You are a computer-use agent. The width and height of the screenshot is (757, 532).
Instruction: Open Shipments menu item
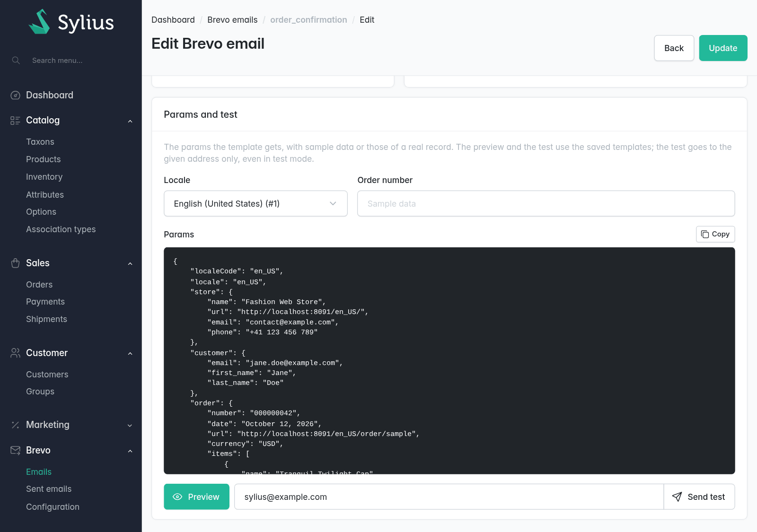click(47, 319)
